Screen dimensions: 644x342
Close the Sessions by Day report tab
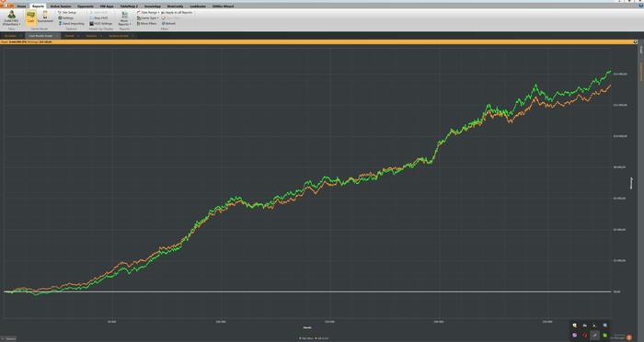coord(132,36)
